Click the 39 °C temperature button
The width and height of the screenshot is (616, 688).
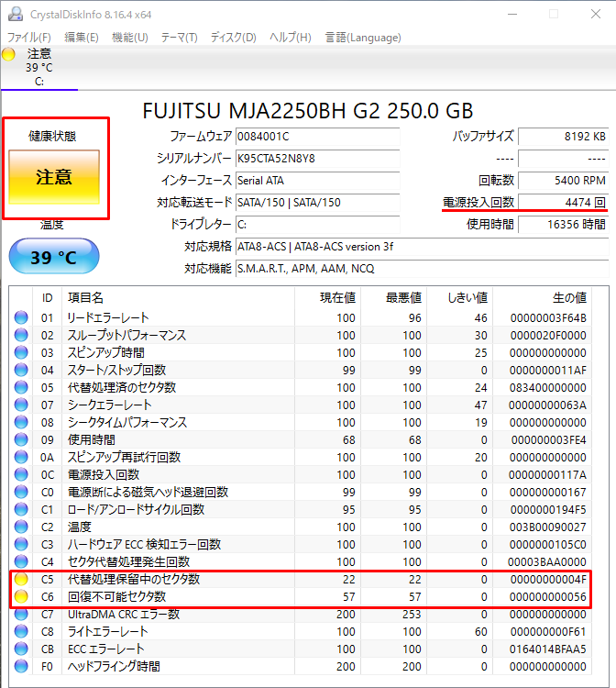point(54,257)
